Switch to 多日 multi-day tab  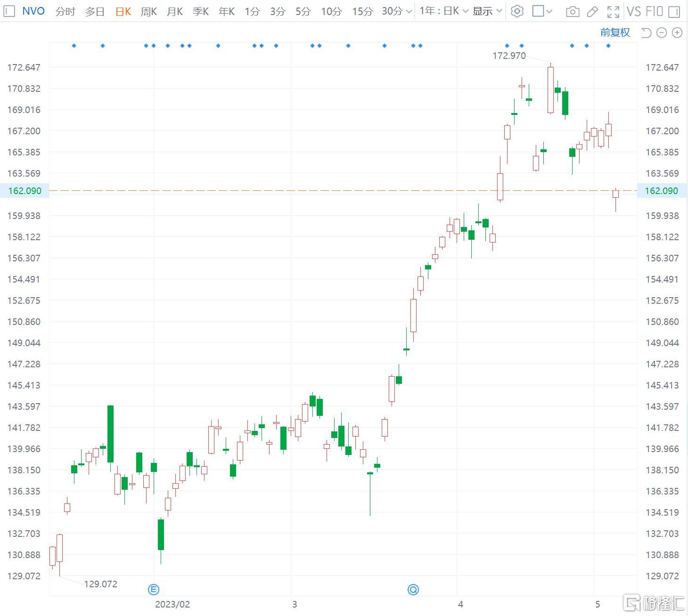point(95,11)
